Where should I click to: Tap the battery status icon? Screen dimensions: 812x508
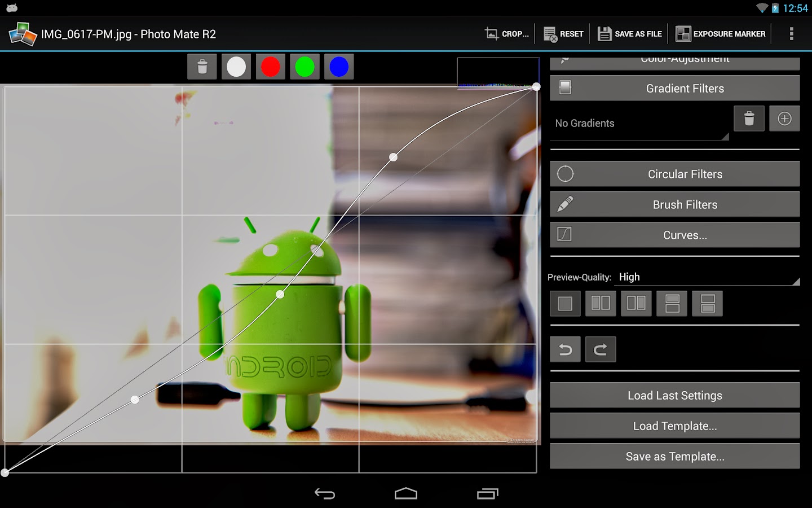[x=775, y=8]
